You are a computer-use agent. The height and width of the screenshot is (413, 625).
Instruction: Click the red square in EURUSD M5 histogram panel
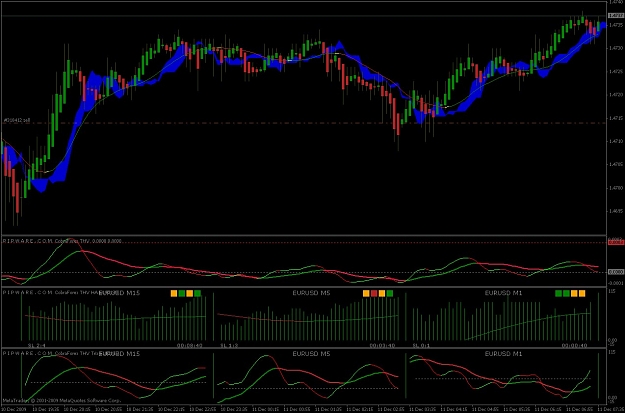point(374,293)
